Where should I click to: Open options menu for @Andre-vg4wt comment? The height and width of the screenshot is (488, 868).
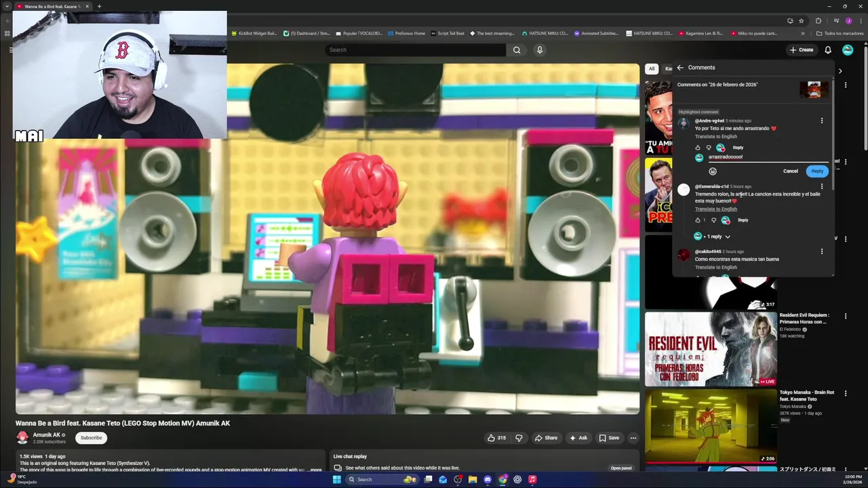(822, 121)
